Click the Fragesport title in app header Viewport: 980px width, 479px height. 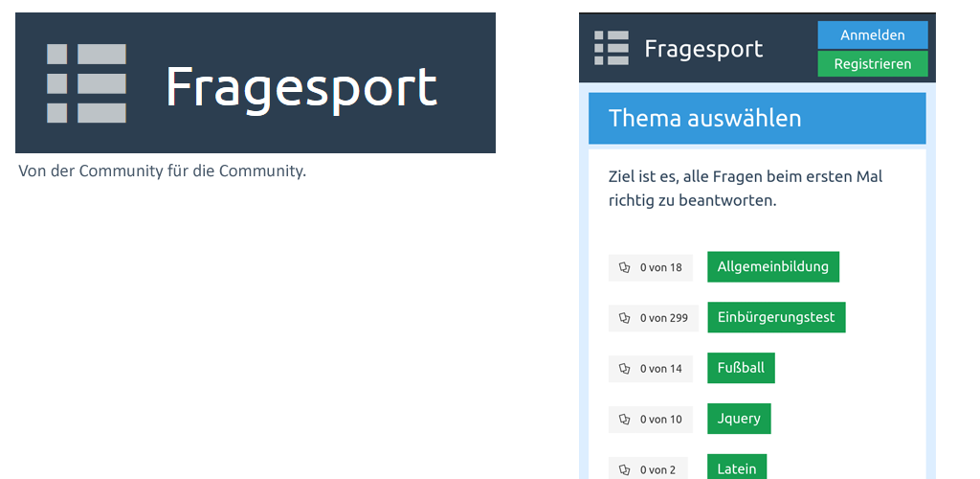703,49
